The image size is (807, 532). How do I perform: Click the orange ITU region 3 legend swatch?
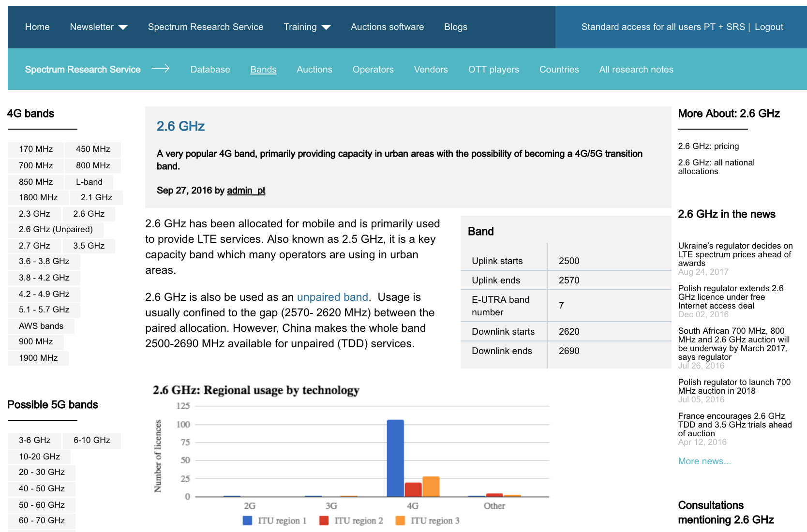(x=400, y=520)
